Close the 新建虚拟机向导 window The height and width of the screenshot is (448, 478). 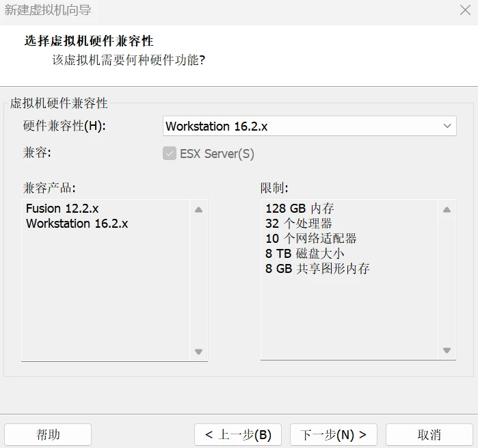(x=465, y=10)
